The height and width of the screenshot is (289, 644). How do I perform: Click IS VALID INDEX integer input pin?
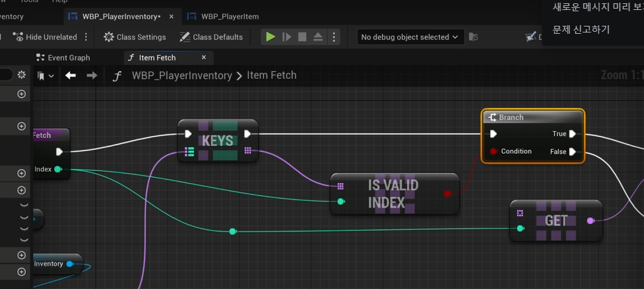tap(341, 202)
